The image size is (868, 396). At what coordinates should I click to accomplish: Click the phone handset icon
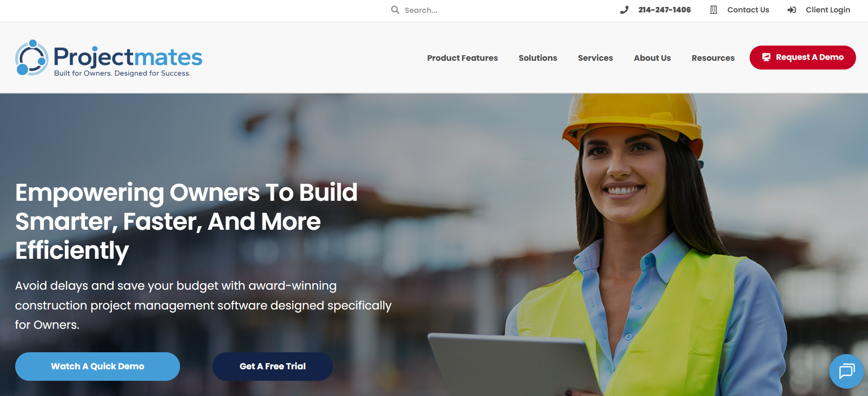pos(624,10)
